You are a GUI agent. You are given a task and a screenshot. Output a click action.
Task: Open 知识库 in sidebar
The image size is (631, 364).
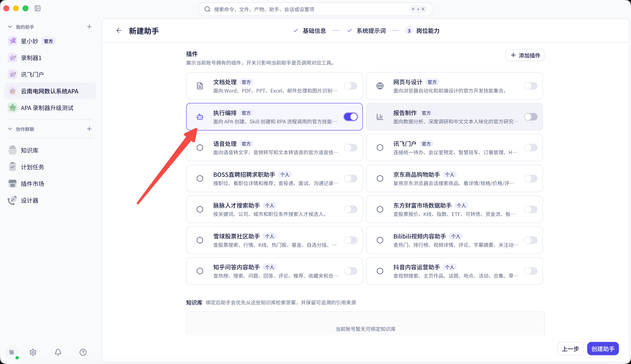(x=50, y=150)
